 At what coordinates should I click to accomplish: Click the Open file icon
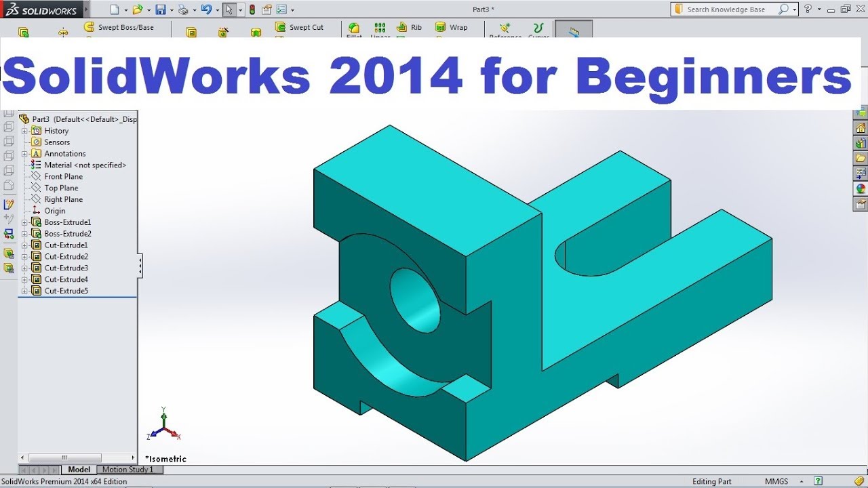point(138,9)
